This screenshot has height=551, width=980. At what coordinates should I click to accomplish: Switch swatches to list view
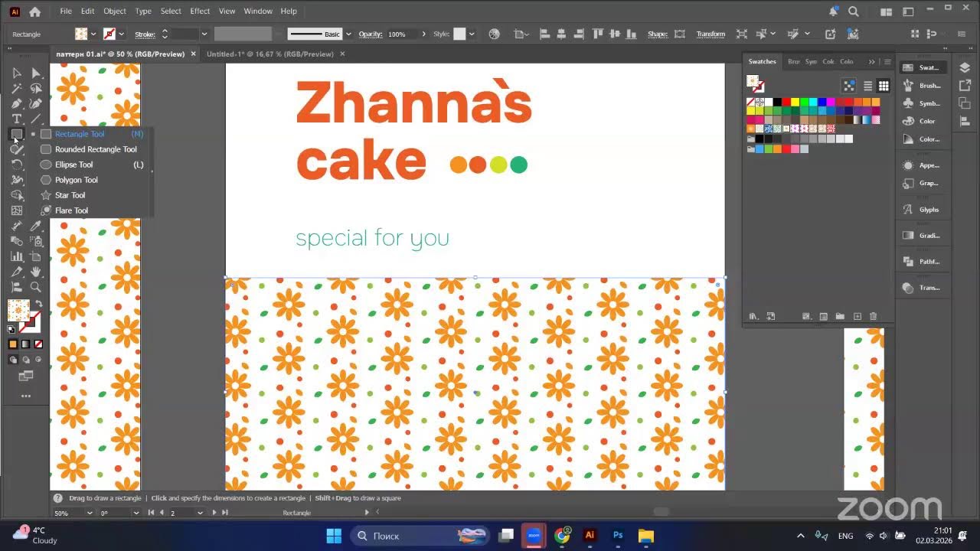867,86
